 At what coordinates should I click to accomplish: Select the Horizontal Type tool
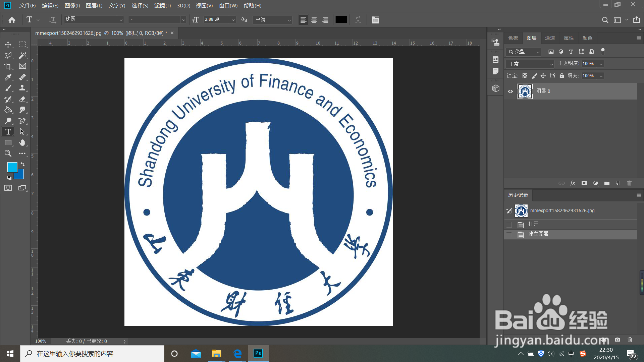[x=8, y=132]
